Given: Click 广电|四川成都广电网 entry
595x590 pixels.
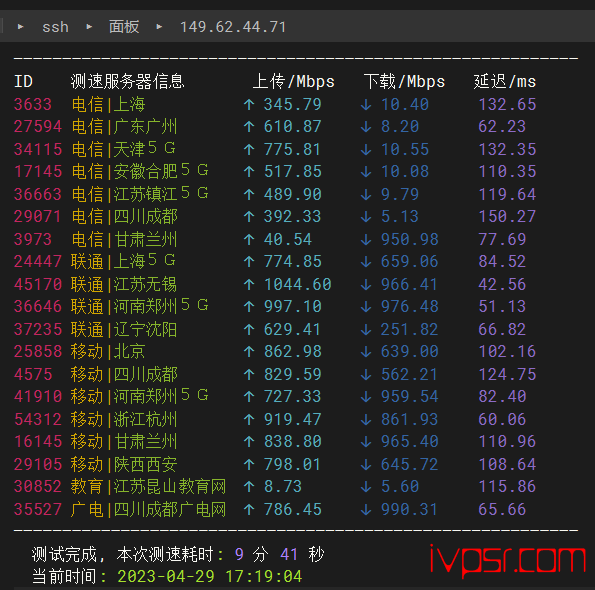Looking at the screenshot, I should [148, 510].
